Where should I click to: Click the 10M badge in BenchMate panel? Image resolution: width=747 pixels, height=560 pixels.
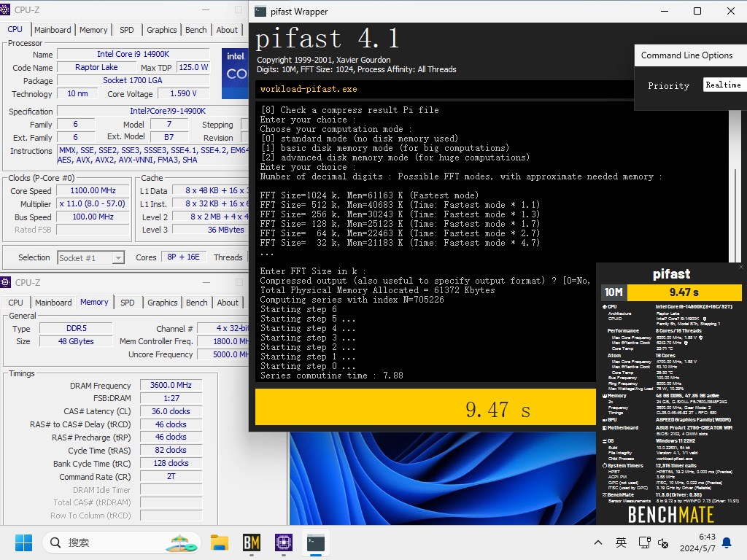[x=614, y=292]
